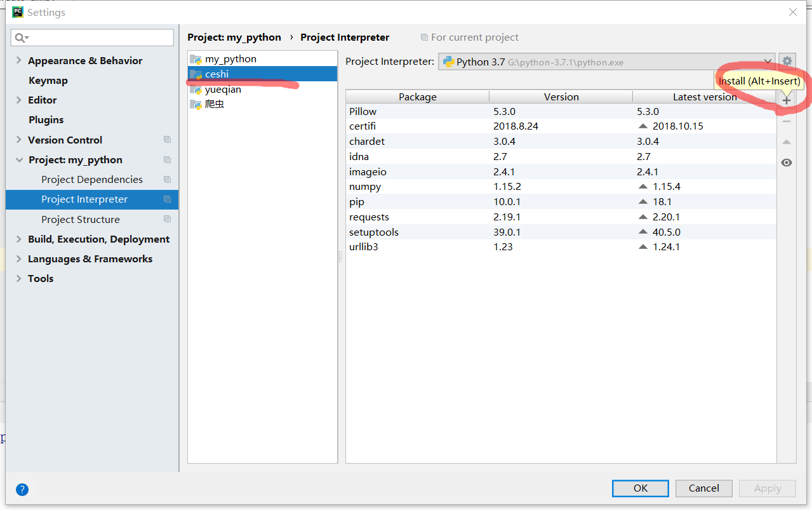
Task: Select the pip package row
Action: (x=561, y=201)
